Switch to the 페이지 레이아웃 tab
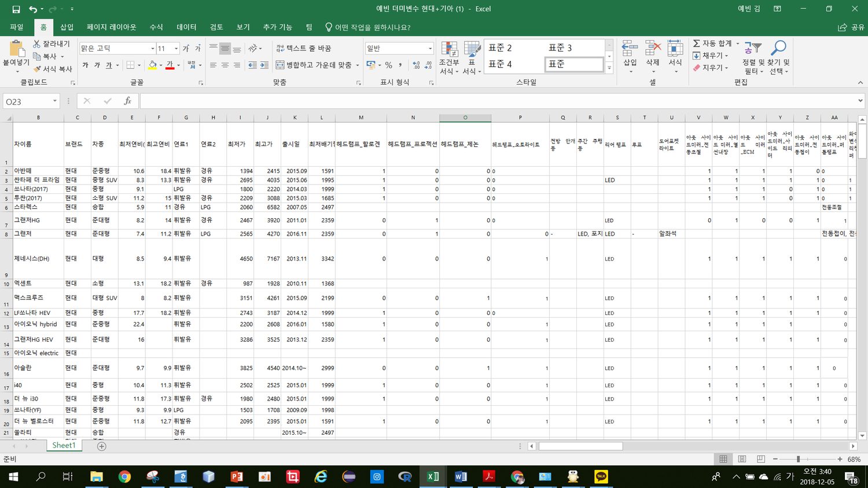The width and height of the screenshot is (868, 488). coord(112,27)
